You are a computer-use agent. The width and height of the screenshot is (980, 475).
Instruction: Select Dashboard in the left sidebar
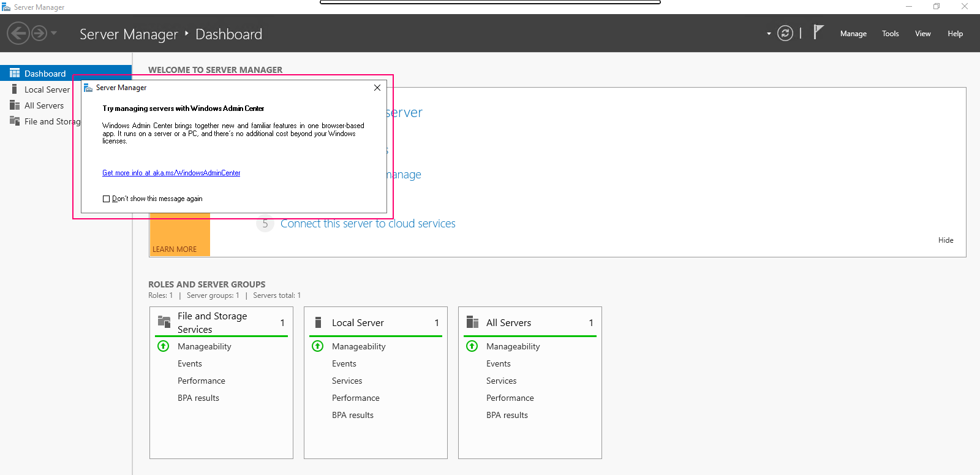[x=66, y=73]
